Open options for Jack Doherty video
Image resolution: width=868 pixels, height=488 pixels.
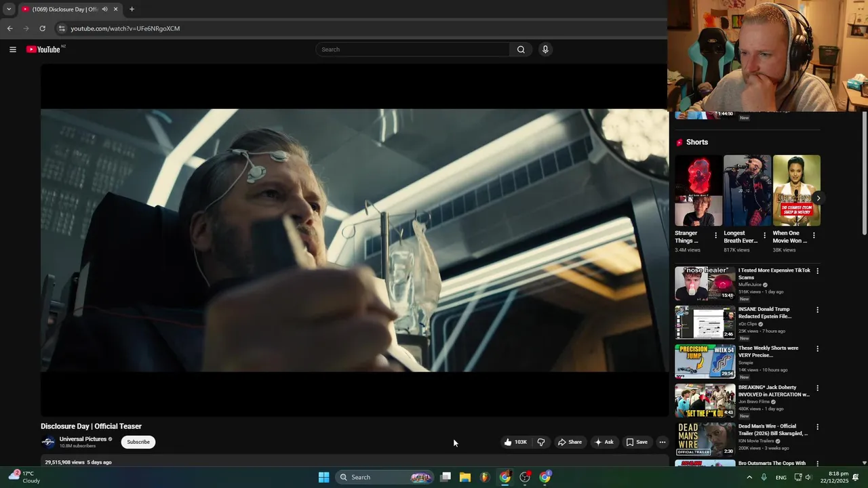pos(817,388)
